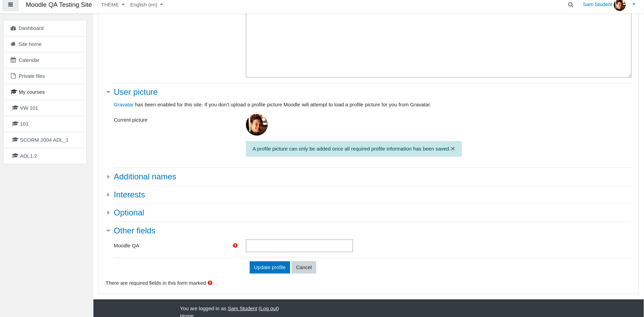Click the Interests heading
Screen dimensions: 644x317
(x=129, y=195)
